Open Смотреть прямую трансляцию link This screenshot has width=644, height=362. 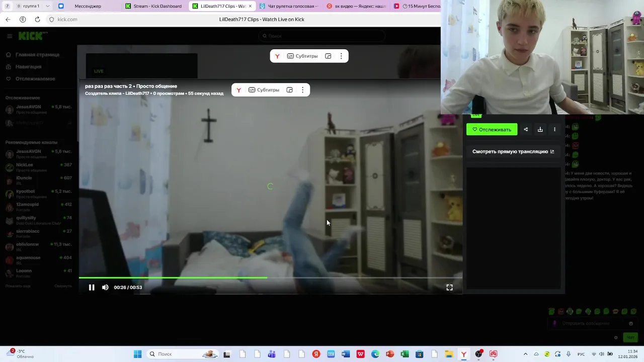(x=513, y=151)
